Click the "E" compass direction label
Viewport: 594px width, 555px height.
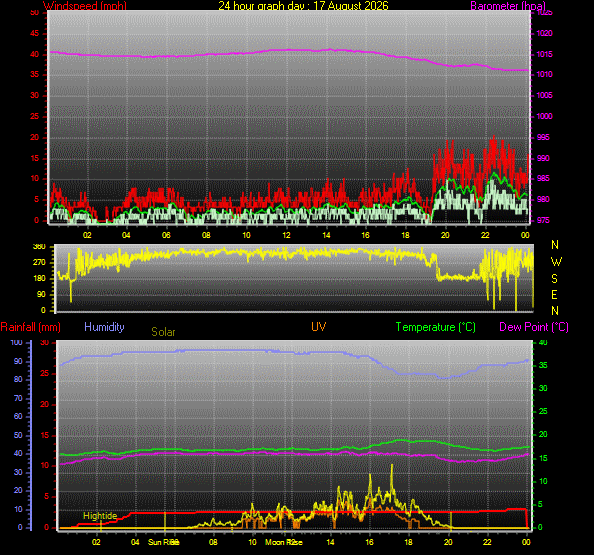point(554,295)
